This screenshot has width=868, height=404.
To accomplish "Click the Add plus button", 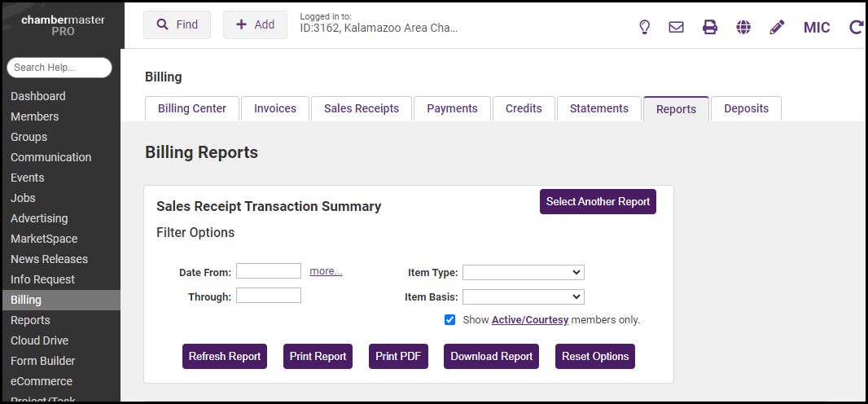I will click(255, 24).
